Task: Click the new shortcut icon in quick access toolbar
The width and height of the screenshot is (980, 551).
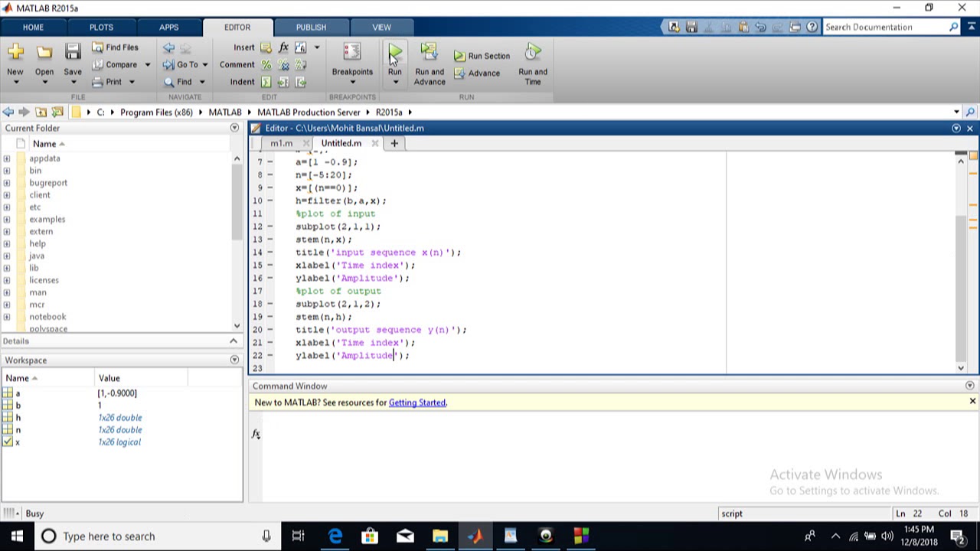Action: (x=674, y=28)
